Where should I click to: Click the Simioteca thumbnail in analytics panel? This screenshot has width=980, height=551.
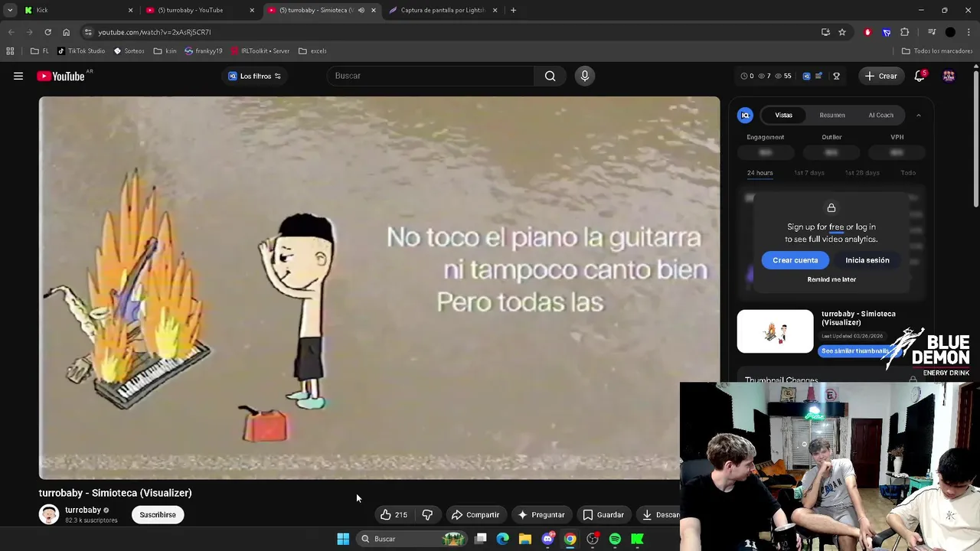pos(775,331)
